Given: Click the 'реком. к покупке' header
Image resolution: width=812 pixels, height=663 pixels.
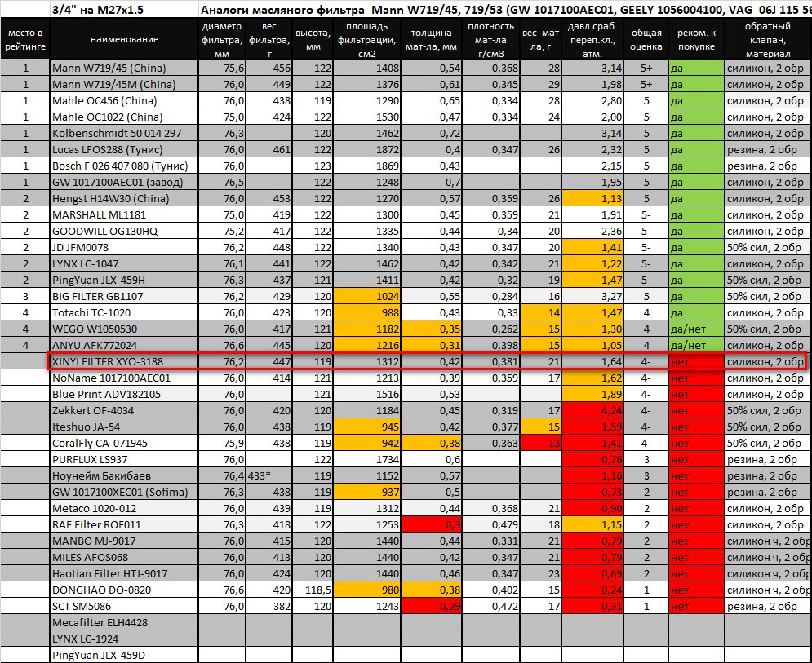Looking at the screenshot, I should [696, 39].
